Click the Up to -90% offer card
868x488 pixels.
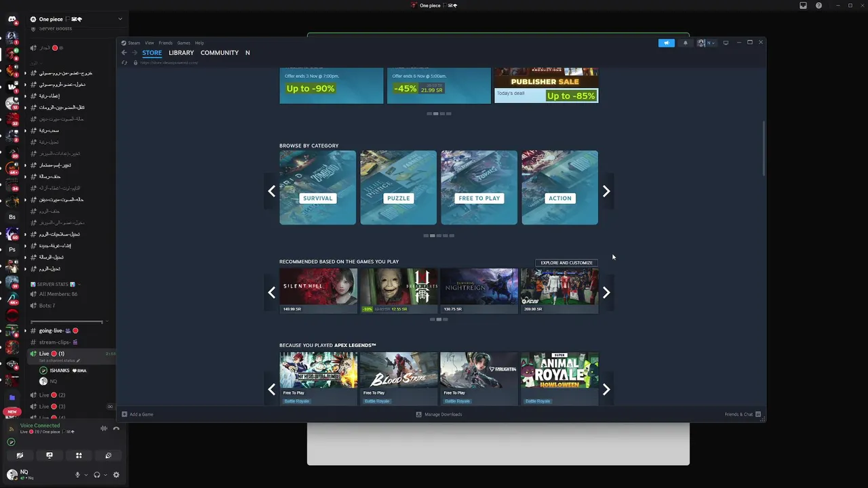[331, 85]
